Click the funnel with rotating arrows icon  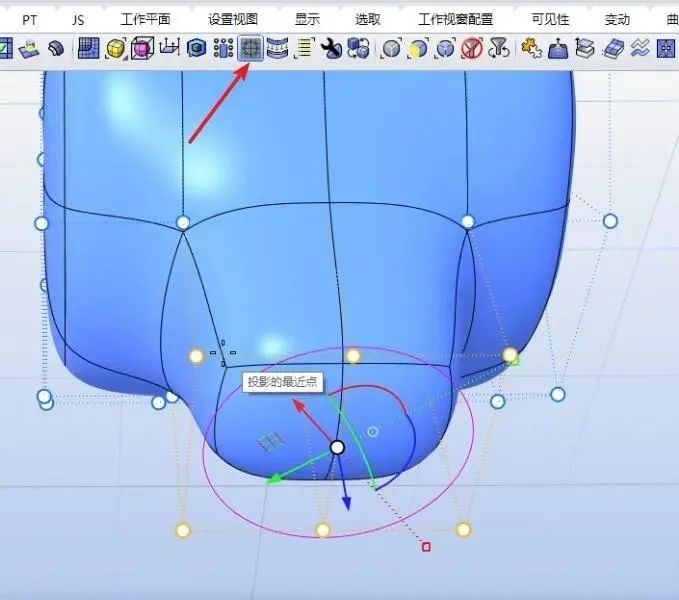click(x=499, y=48)
